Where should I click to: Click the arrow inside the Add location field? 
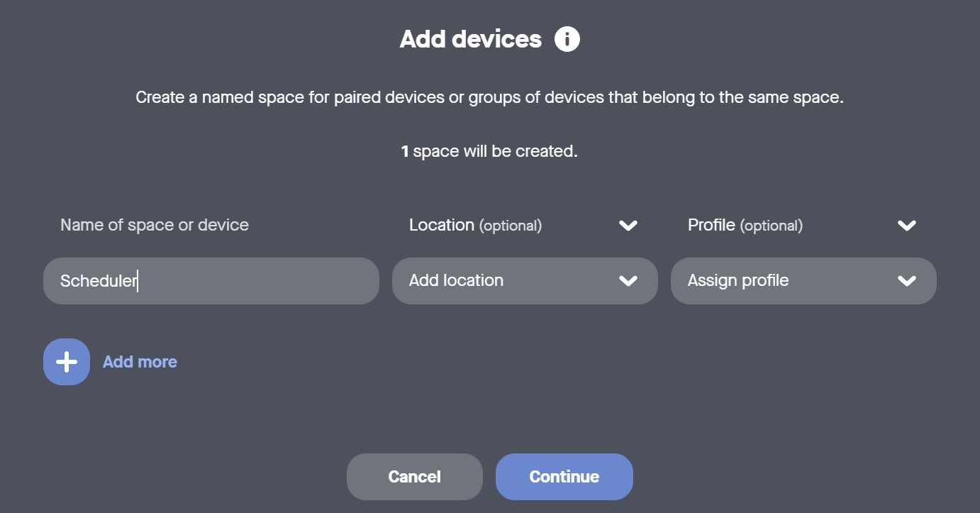[628, 281]
